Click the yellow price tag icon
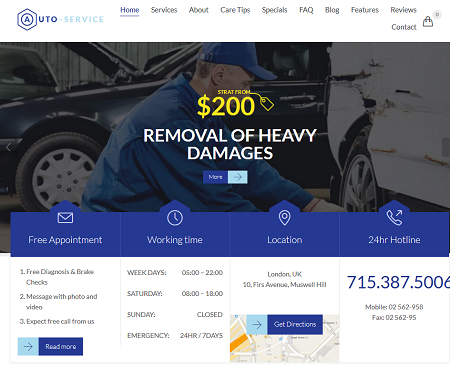The height and width of the screenshot is (367, 450). 267,103
